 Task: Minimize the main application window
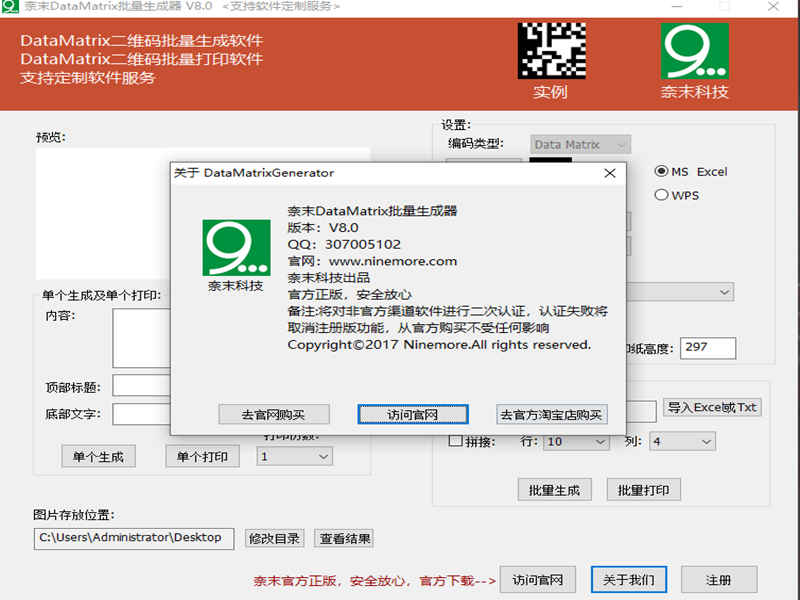click(677, 6)
